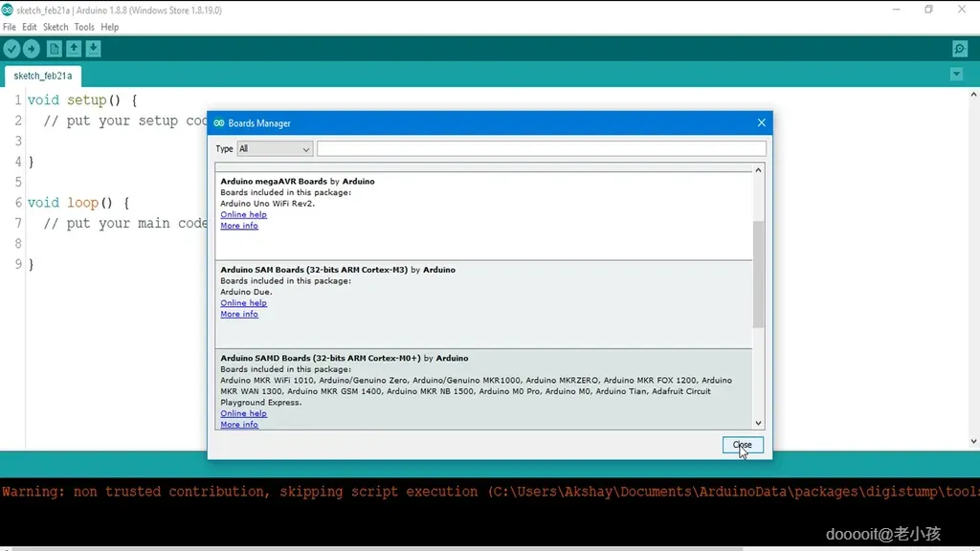Click Arduino logo in Boards Manager title

tap(219, 123)
